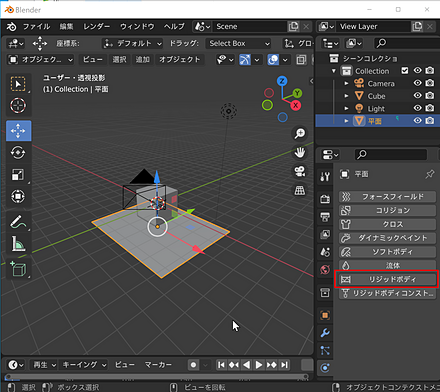Add フォースフィールド physics
Screen dimensions: 440x392
387,197
